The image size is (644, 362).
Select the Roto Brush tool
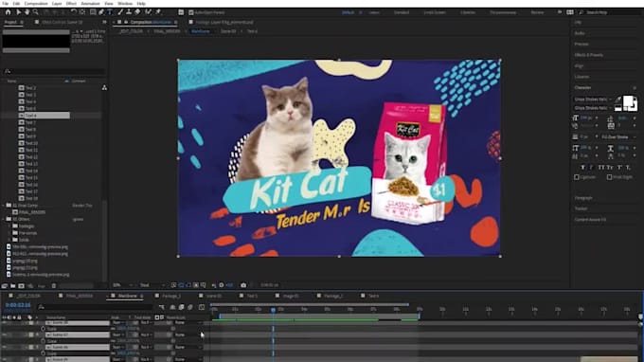(x=148, y=12)
